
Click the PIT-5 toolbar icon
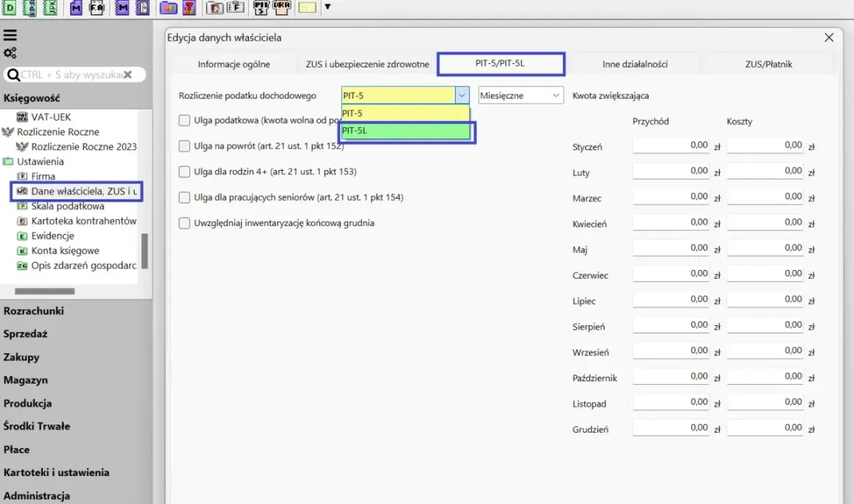(261, 7)
